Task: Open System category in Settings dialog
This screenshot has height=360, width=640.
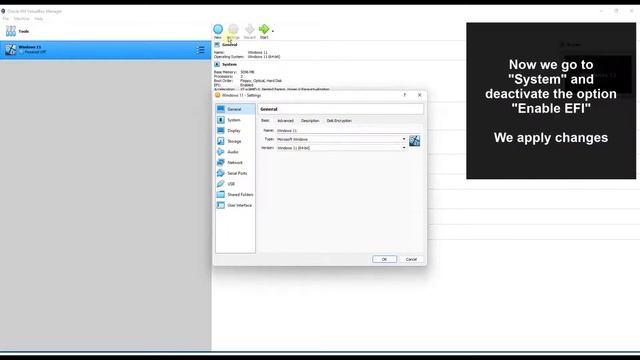Action: tap(235, 120)
